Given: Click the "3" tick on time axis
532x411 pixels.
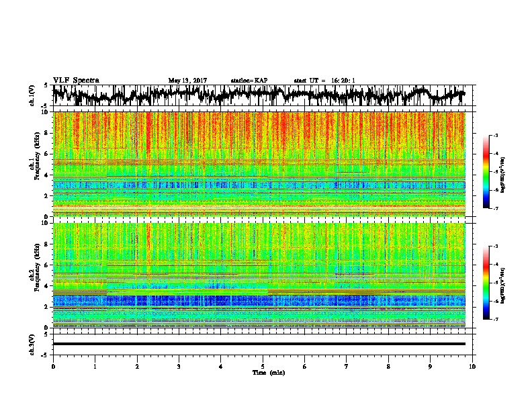Looking at the screenshot, I should pos(179,367).
